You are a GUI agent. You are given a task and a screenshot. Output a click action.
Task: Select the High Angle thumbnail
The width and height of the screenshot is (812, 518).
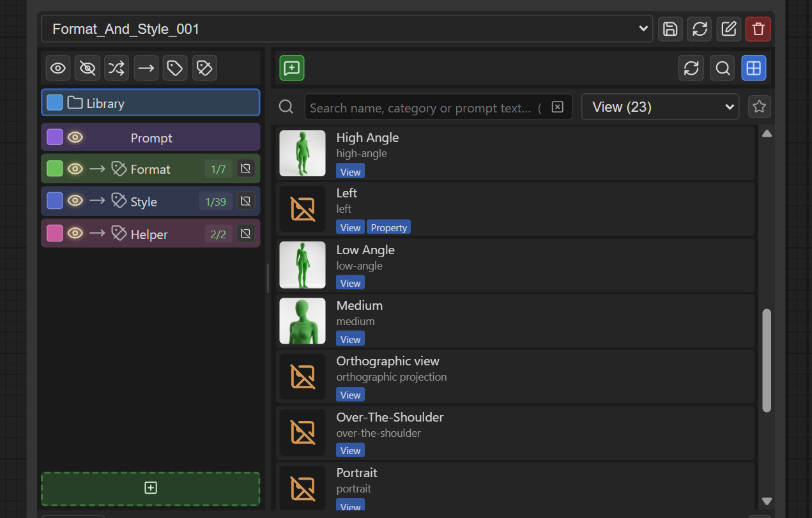[302, 153]
